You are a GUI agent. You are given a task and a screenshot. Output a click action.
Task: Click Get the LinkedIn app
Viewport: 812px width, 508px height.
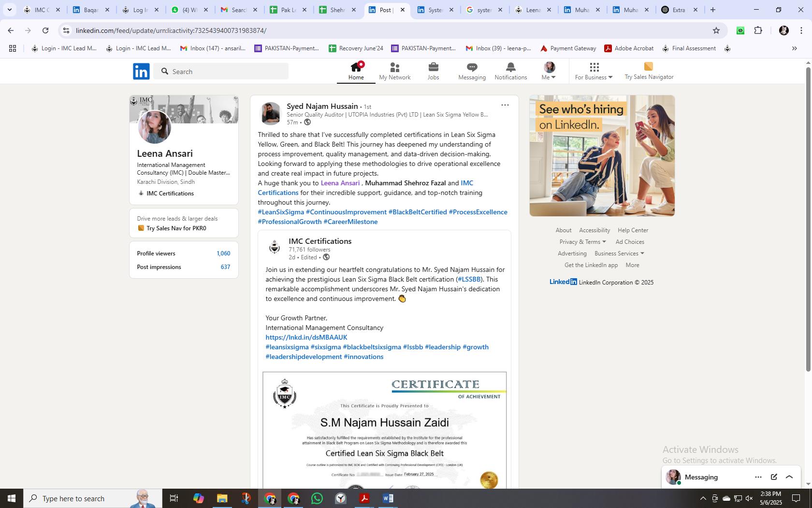(591, 265)
